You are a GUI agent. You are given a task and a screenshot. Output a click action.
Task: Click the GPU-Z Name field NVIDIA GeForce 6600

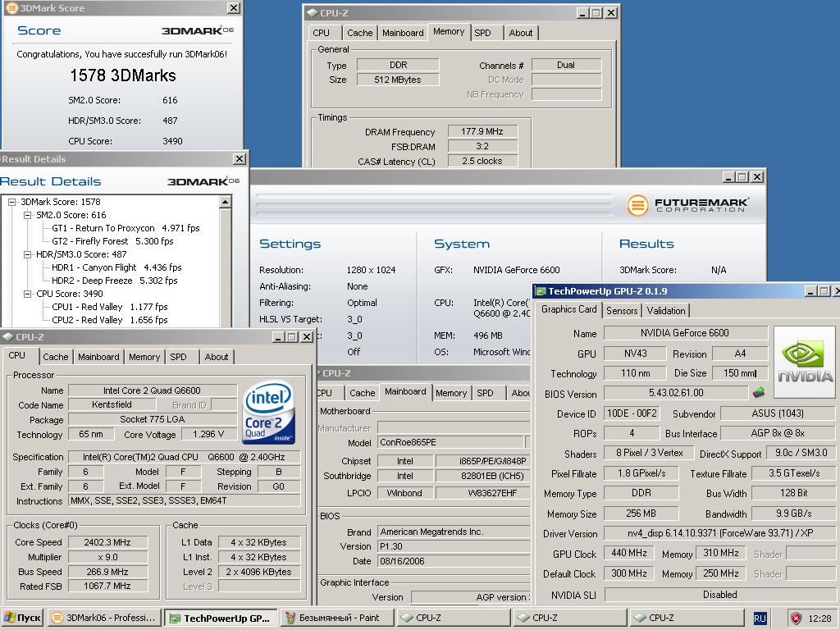[x=685, y=333]
